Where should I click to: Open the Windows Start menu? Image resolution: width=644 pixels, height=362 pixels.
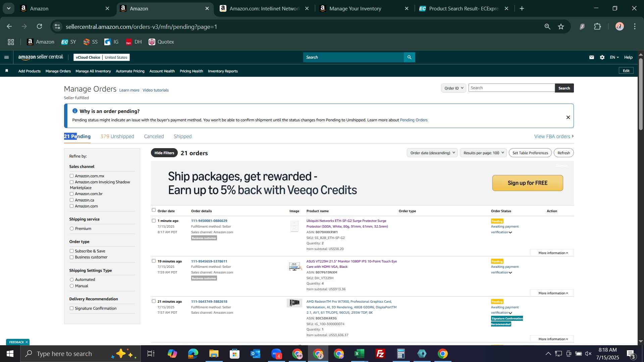[x=10, y=354]
